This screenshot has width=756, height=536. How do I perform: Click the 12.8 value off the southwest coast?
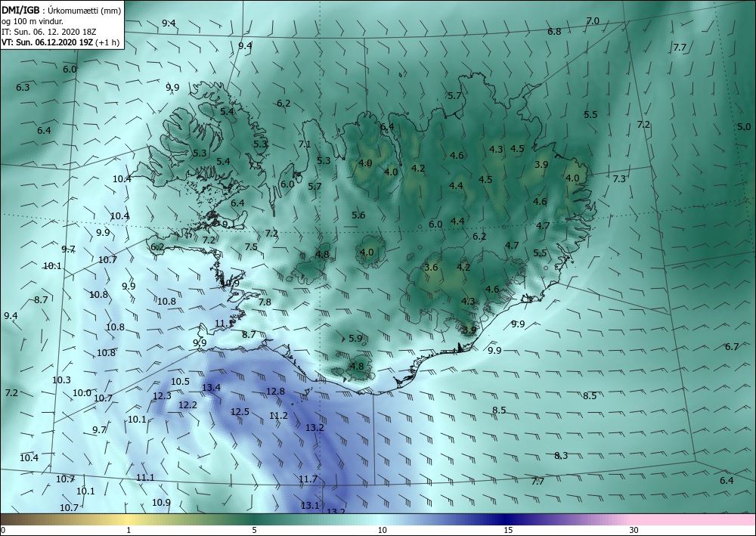pyautogui.click(x=275, y=392)
